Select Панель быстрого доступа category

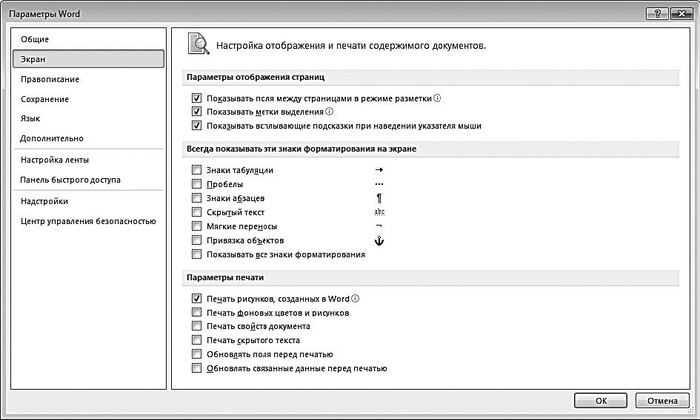[x=88, y=180]
